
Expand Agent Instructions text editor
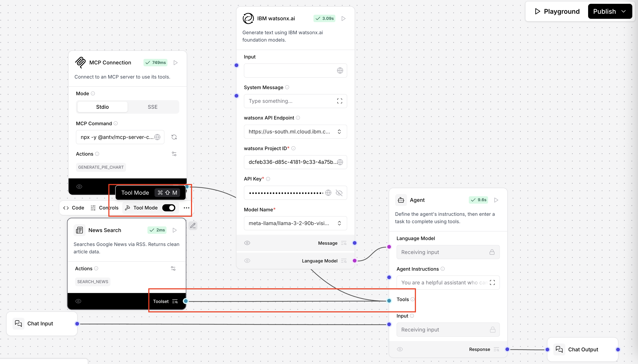click(x=492, y=283)
